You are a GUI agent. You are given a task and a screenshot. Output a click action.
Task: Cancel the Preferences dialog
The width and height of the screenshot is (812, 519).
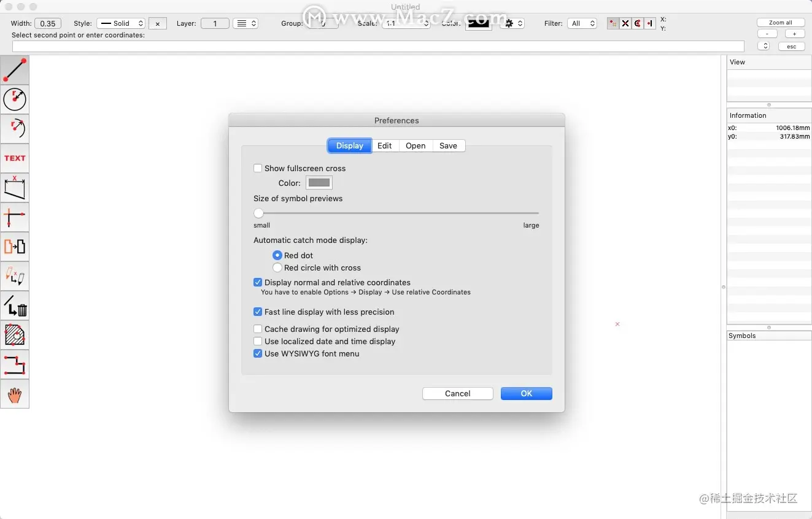(458, 393)
